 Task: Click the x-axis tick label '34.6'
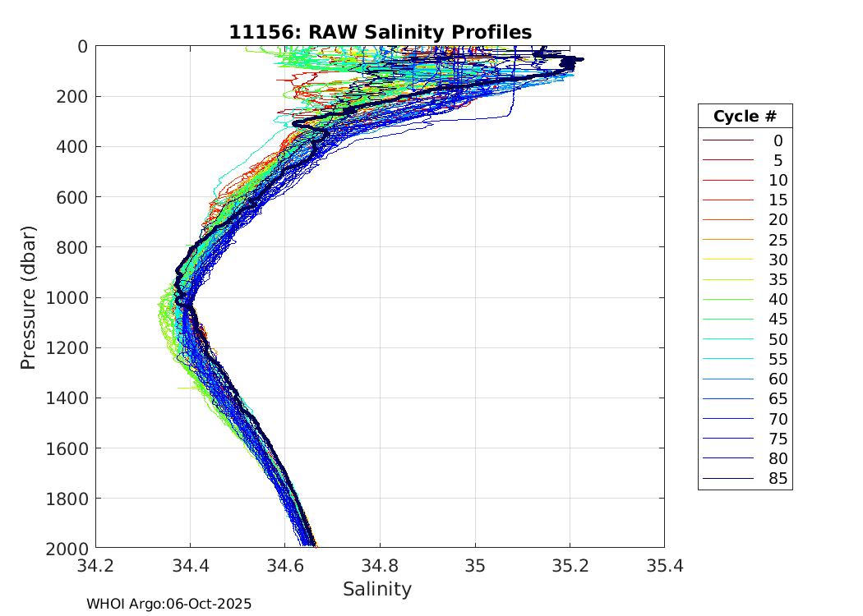coord(285,566)
